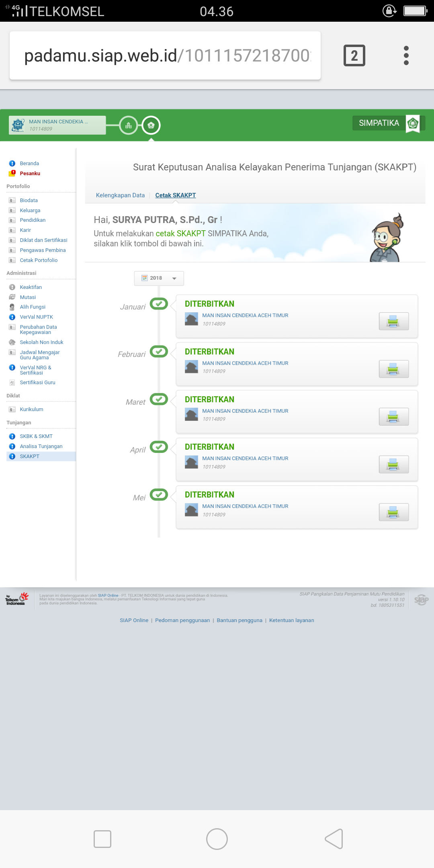Open Diklat dan Sertifikasi page
The image size is (434, 868).
pos(43,240)
